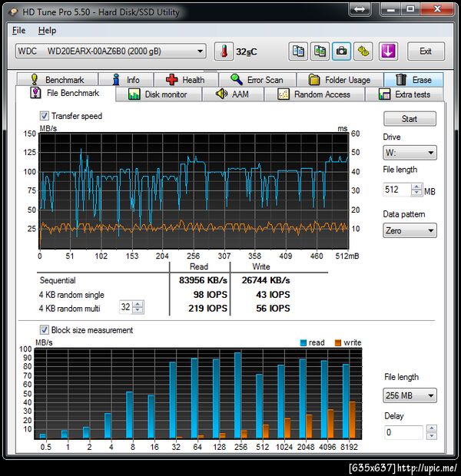Click the Delay input field
461x476 pixels.
pos(403,432)
